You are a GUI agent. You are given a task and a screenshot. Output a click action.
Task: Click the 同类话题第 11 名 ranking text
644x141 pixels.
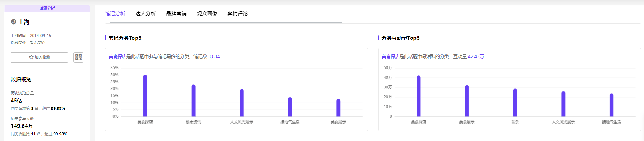tap(39, 134)
